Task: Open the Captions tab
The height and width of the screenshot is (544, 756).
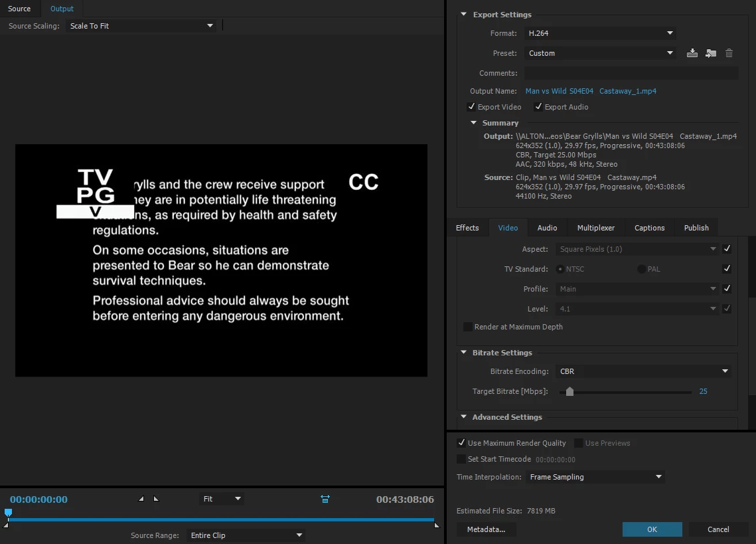Action: point(649,228)
